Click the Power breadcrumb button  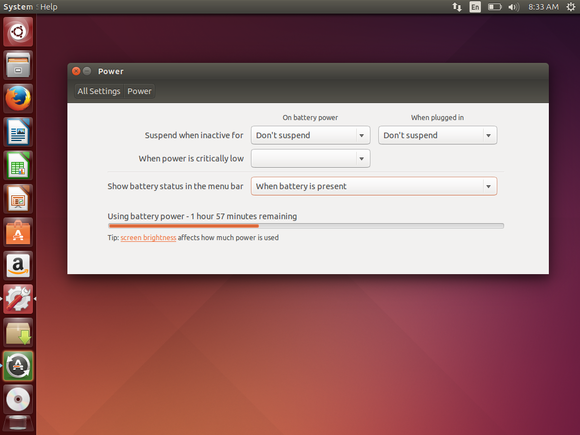pos(139,91)
